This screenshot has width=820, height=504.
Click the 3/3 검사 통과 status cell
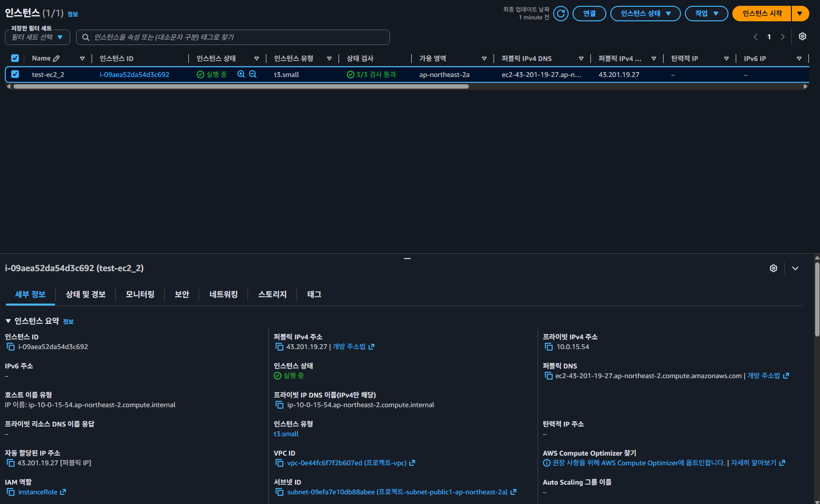pos(371,75)
